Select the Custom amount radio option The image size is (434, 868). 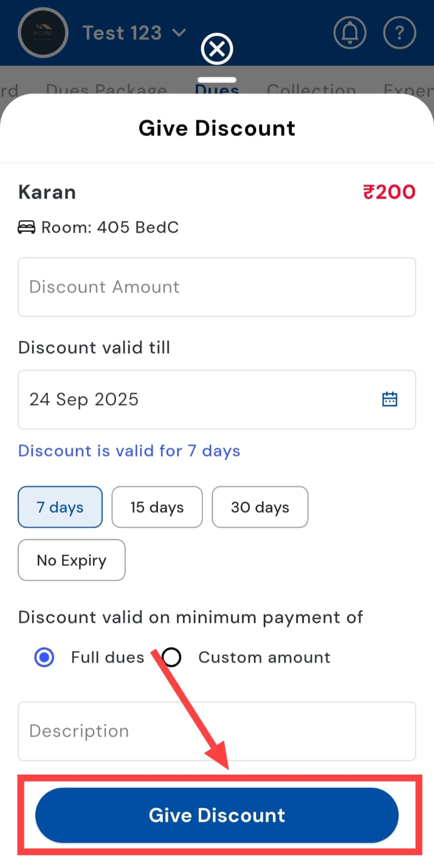tap(171, 658)
